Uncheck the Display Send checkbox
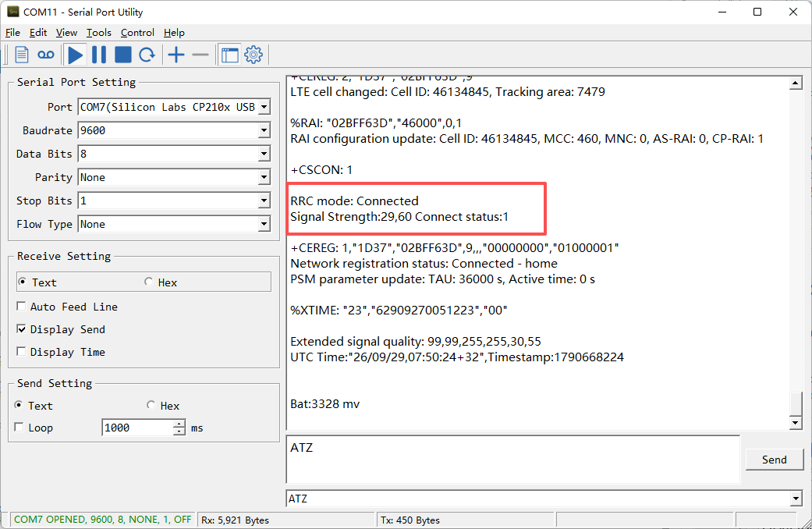Screen dimensions: 812x529 pyautogui.click(x=21, y=329)
